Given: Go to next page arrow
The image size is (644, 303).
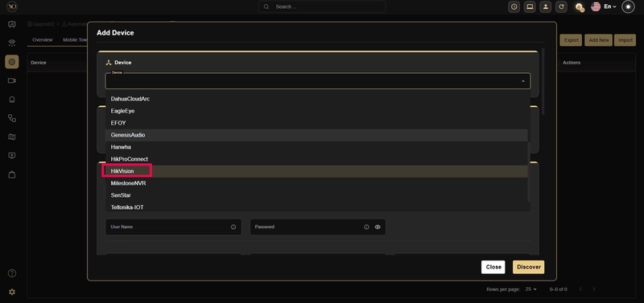Looking at the screenshot, I should click(x=594, y=289).
